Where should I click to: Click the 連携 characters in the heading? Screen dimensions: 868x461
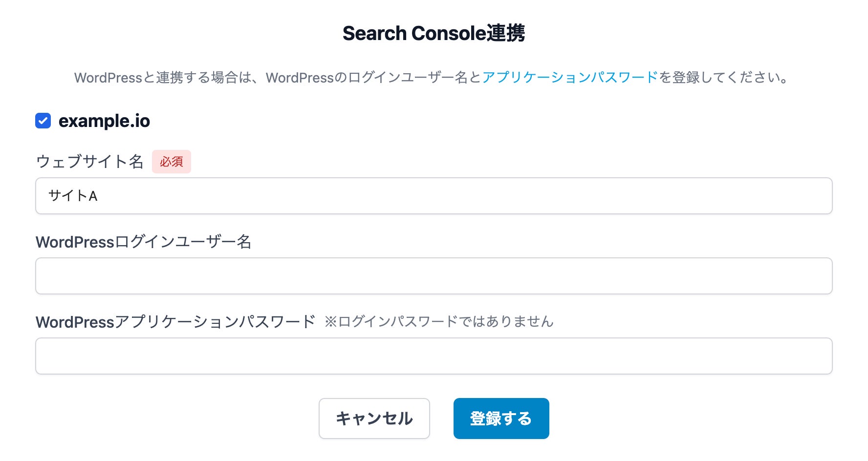pyautogui.click(x=506, y=33)
